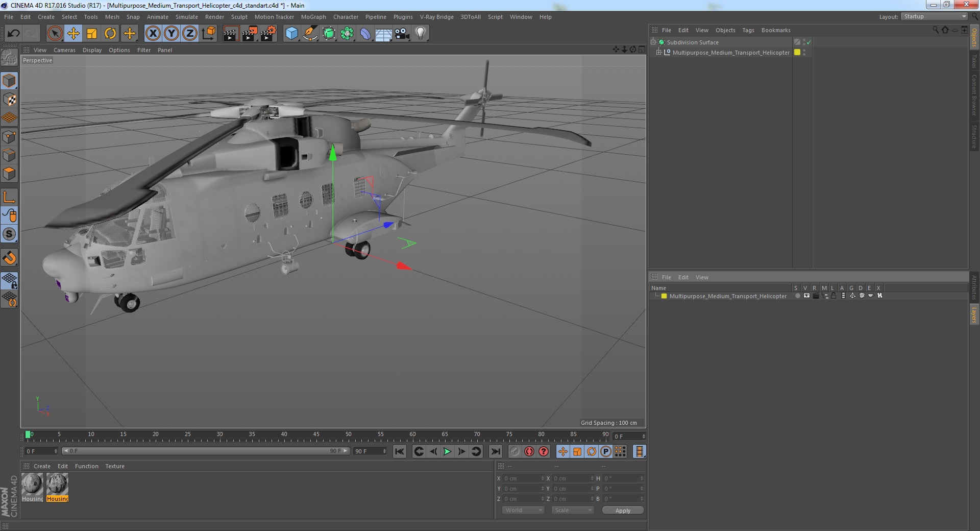Viewport: 980px width, 531px height.
Task: Add a deformer object
Action: [365, 34]
